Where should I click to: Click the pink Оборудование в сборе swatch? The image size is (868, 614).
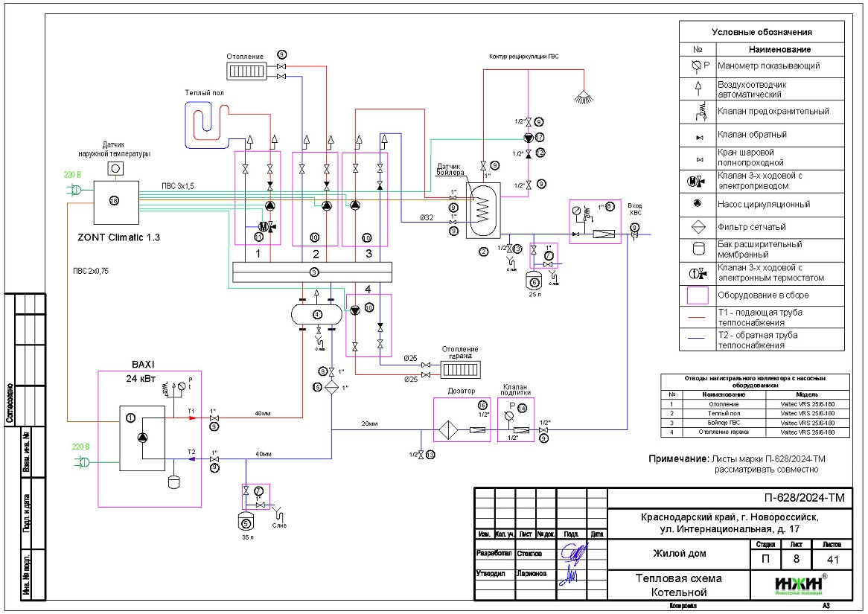pos(698,295)
